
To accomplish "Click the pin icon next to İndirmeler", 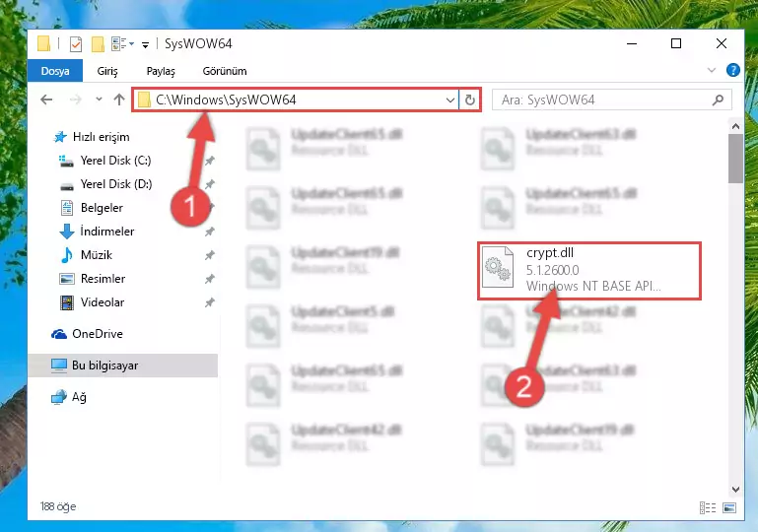I will (209, 232).
